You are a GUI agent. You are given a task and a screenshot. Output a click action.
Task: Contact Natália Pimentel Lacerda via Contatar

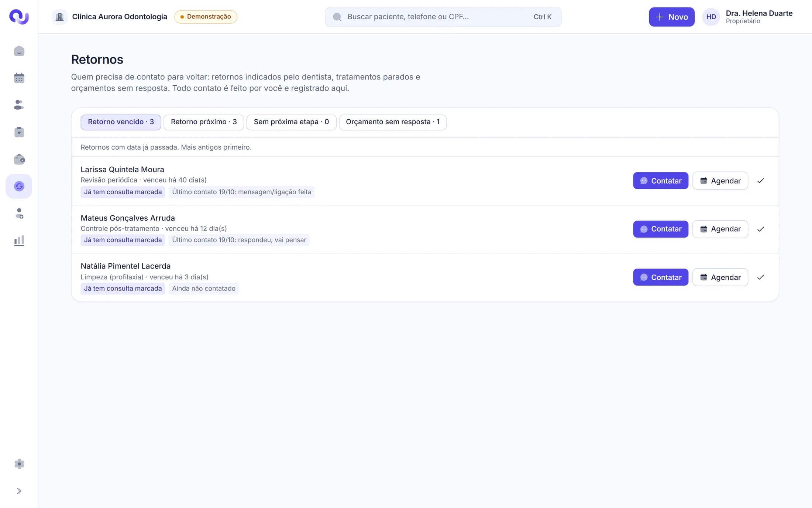661,277
